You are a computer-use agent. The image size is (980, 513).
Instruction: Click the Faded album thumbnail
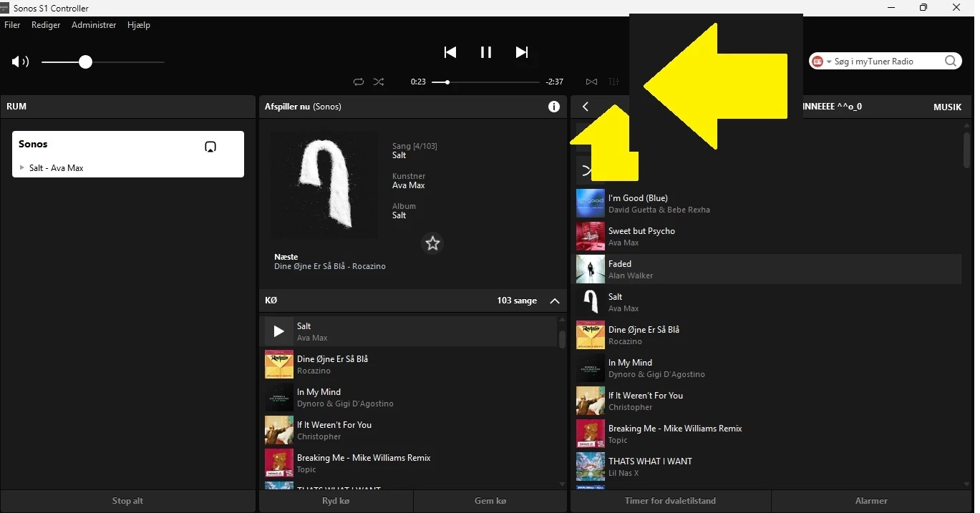coord(591,269)
